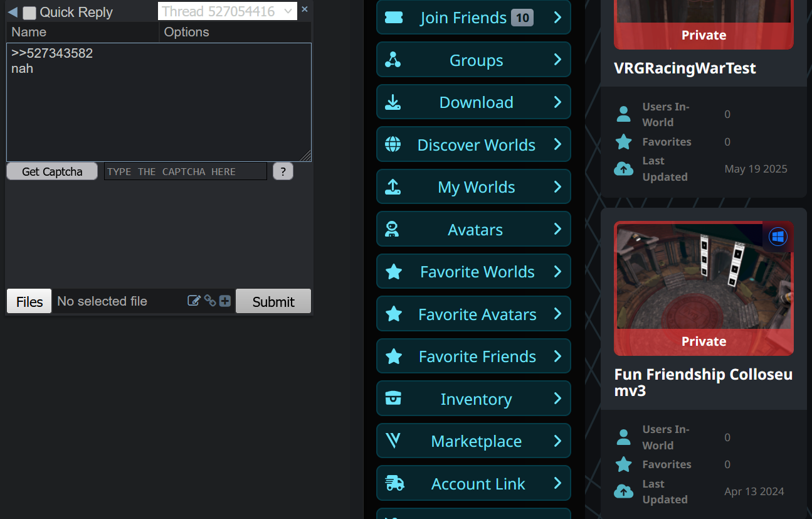
Task: Click the Marketplace V logo icon
Action: [x=393, y=441]
